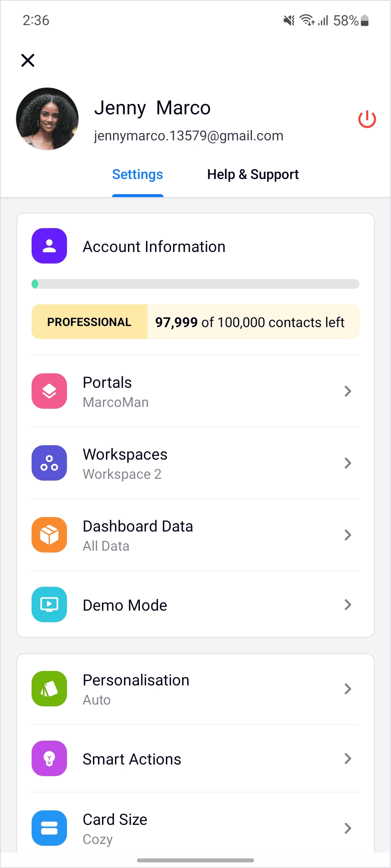Tap the Smart Actions lightbulb icon
The width and height of the screenshot is (391, 868).
49,759
